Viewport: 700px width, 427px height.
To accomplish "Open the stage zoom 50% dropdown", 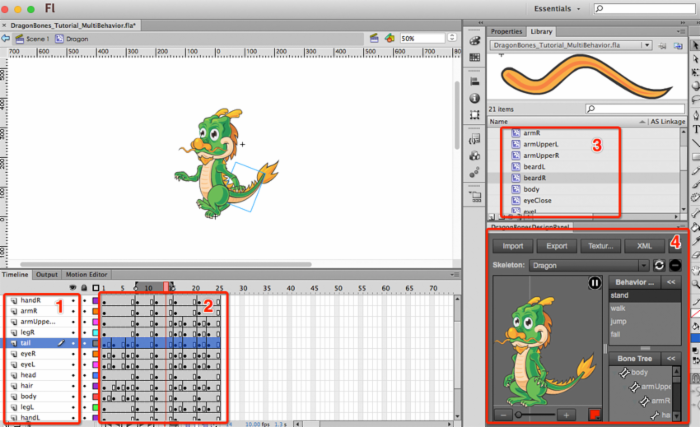I will [450, 38].
